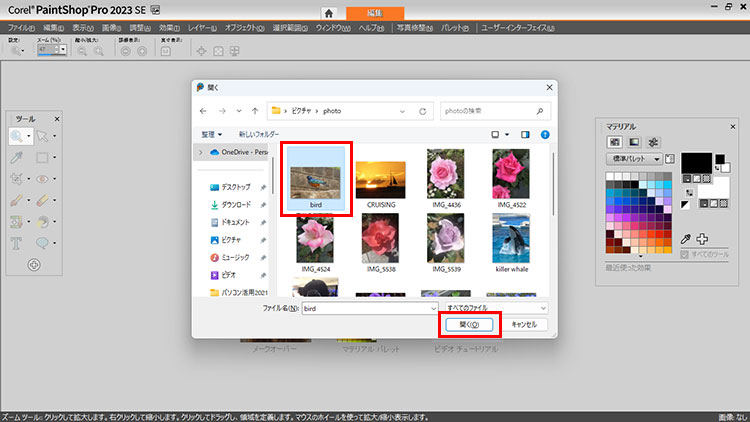Click the 開く button

click(469, 325)
